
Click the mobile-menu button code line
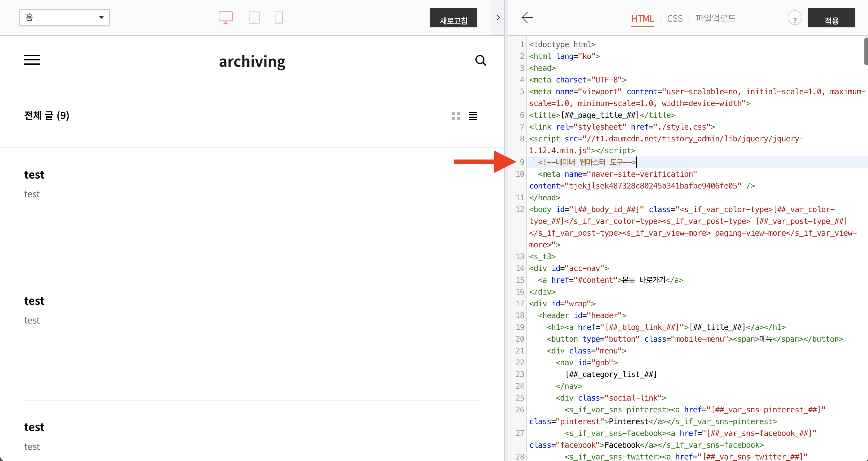click(x=695, y=339)
